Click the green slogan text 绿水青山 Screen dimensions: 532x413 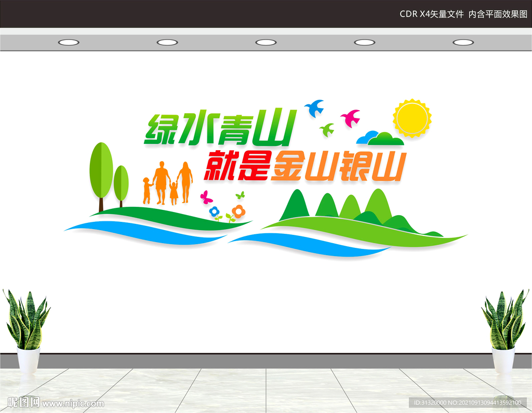[x=218, y=130]
